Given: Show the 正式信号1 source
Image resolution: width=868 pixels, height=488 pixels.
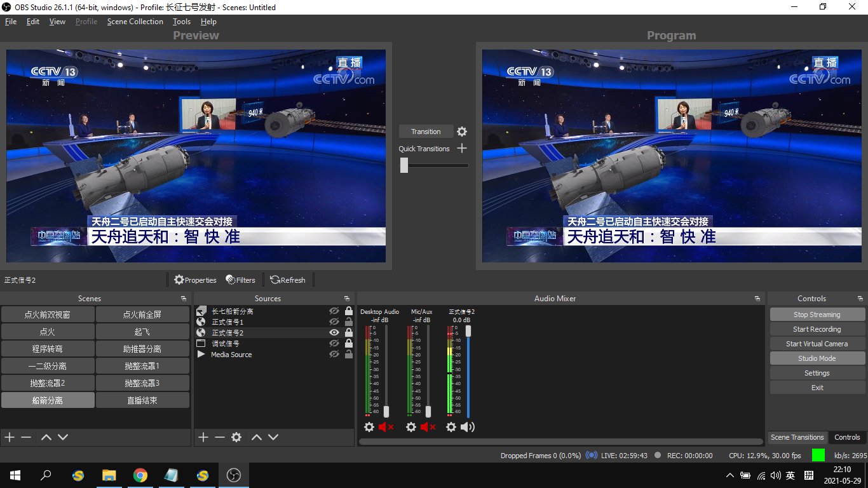Looking at the screenshot, I should point(334,322).
